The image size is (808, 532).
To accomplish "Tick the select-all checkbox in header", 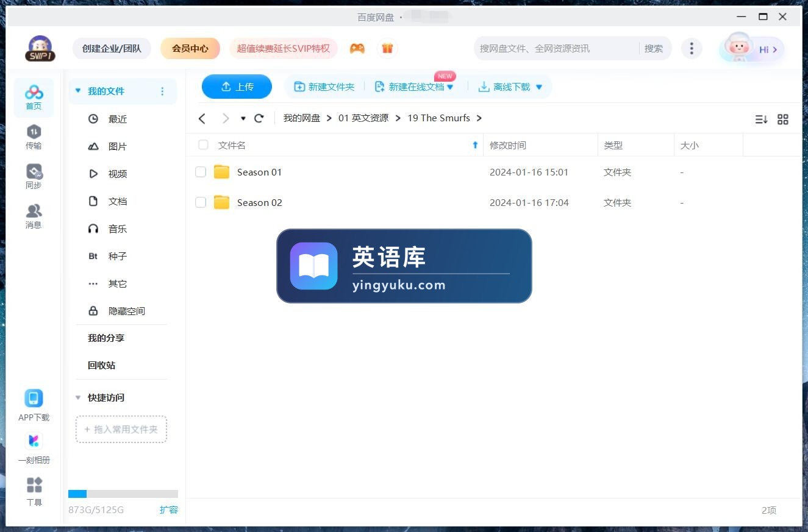I will pos(203,145).
